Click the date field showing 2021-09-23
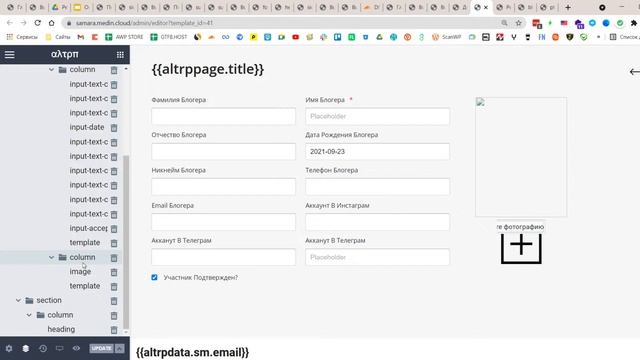Viewport: 640px width, 360px height. 377,151
